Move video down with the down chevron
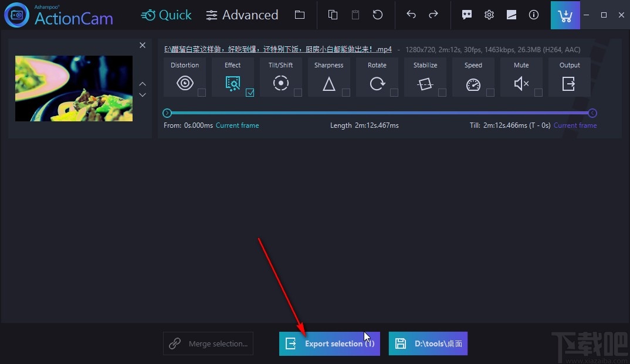The width and height of the screenshot is (630, 364). click(142, 95)
